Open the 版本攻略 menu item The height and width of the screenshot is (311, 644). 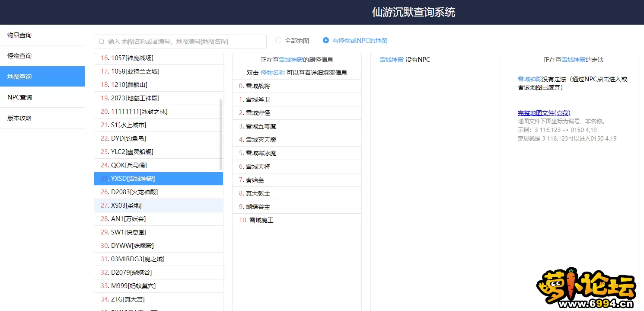[x=42, y=118]
